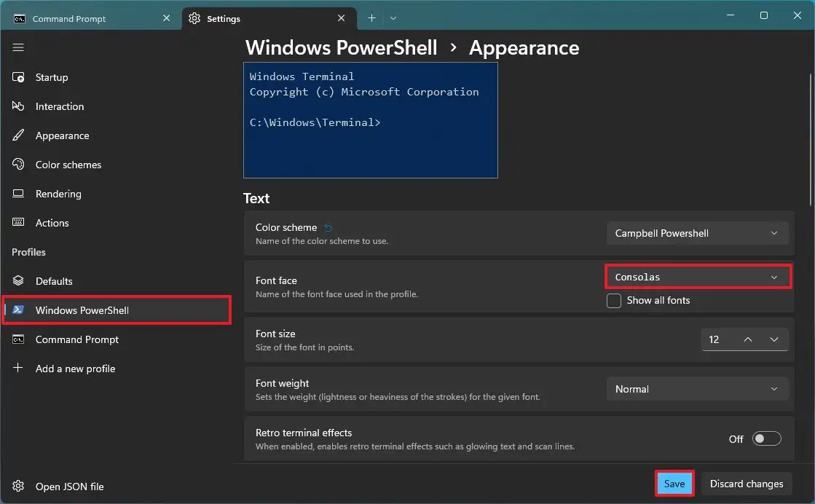Save the appearance changes
This screenshot has height=504, width=815.
pos(674,483)
